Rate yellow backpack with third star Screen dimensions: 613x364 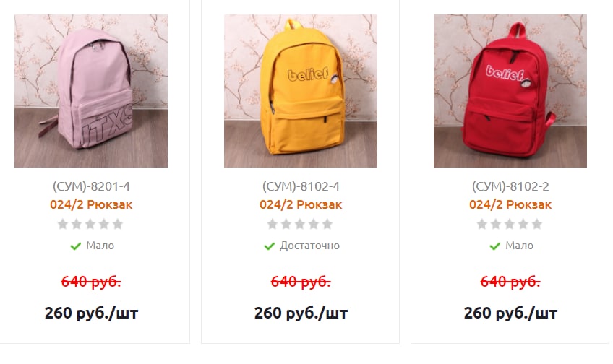(x=300, y=224)
